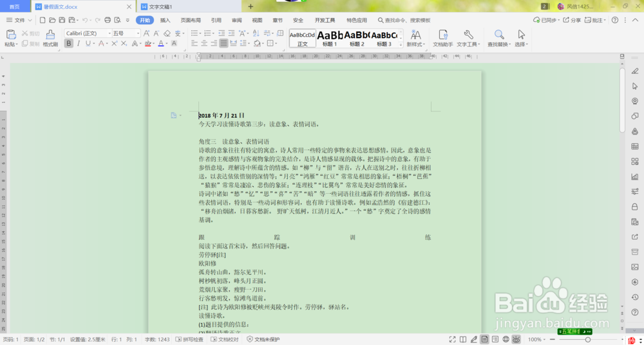
Task: Apply the 标题 1 heading style
Action: click(330, 38)
